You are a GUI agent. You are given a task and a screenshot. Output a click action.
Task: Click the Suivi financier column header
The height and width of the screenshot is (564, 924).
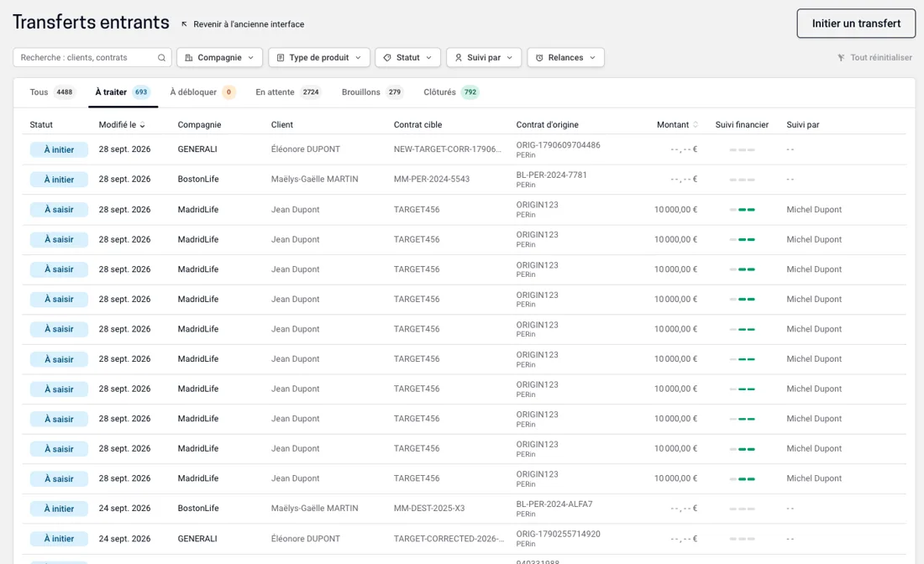[x=742, y=125]
